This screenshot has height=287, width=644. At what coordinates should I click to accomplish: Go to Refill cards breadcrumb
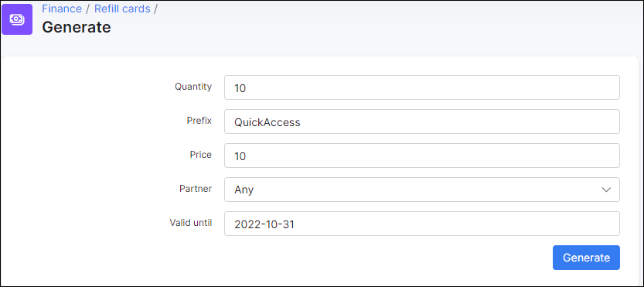[x=122, y=9]
